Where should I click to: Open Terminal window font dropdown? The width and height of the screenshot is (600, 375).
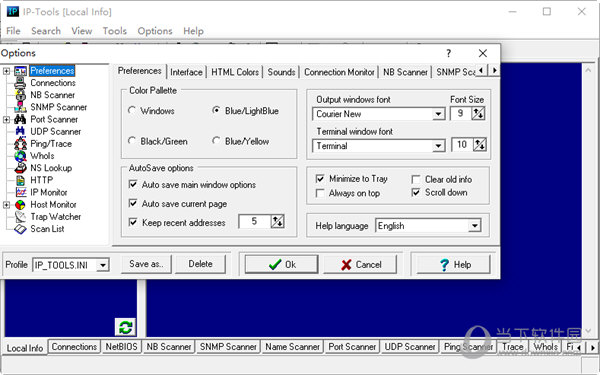click(x=439, y=145)
